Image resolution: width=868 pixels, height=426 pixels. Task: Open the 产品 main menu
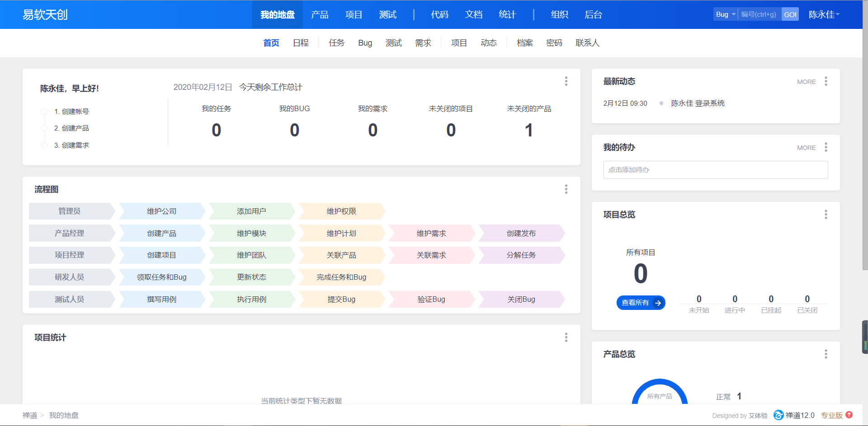[x=320, y=14]
